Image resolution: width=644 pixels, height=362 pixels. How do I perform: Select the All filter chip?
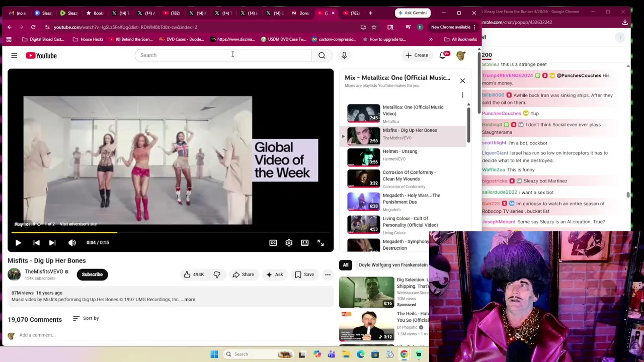pos(346,265)
